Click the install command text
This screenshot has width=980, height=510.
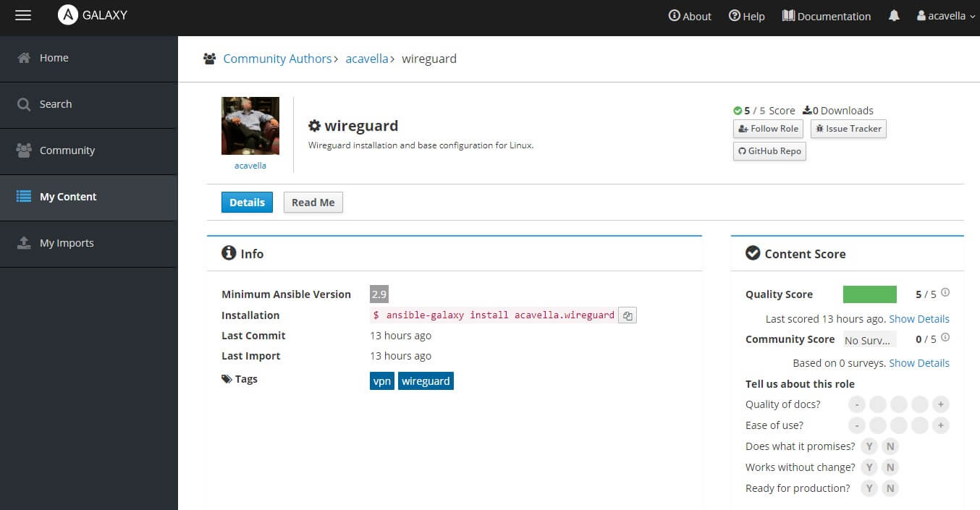pyautogui.click(x=494, y=315)
